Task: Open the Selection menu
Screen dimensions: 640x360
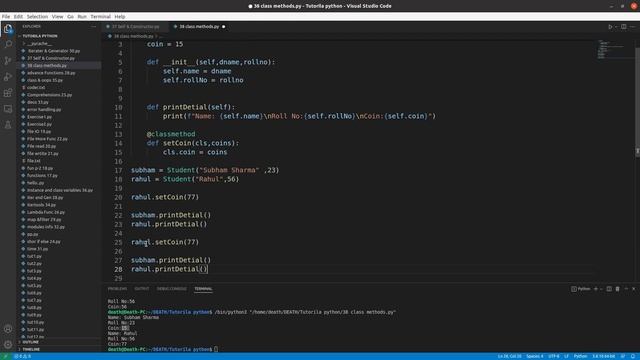Action: (37, 17)
